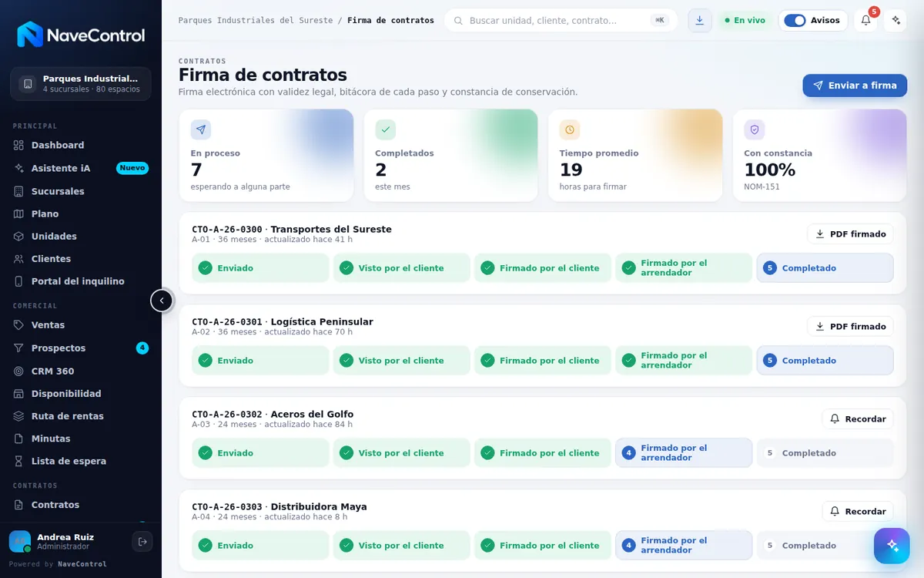
Task: Open the floating AI assistant button
Action: pyautogui.click(x=892, y=546)
